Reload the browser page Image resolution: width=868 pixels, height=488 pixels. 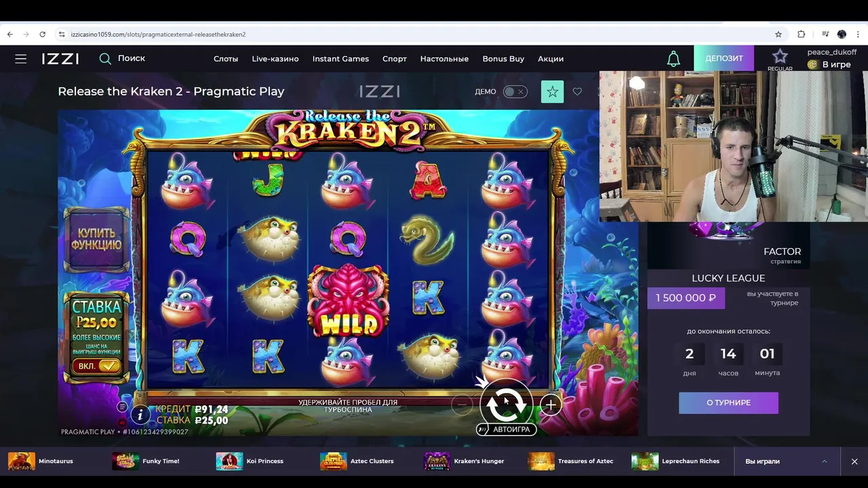[x=42, y=34]
